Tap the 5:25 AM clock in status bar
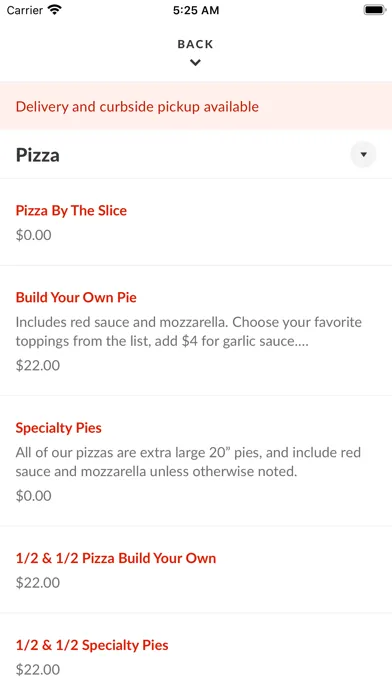Viewport: 392px width, 696px height. 196,10
